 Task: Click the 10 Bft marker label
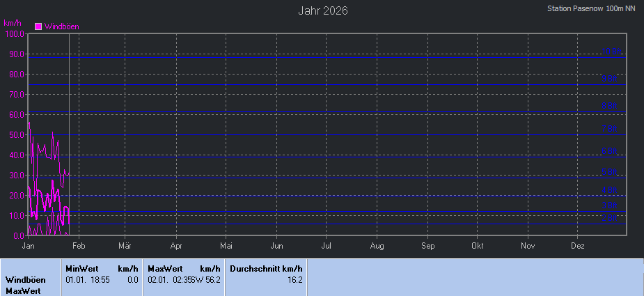coord(610,52)
